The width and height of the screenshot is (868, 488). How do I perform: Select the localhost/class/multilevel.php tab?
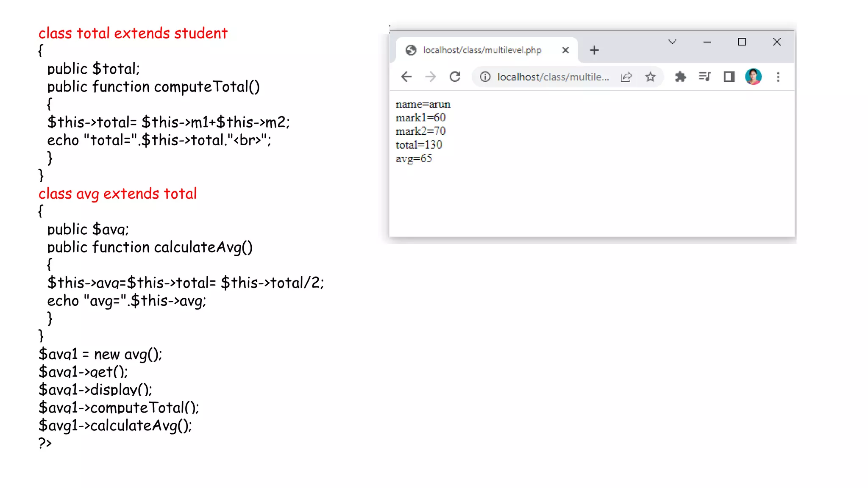[487, 50]
